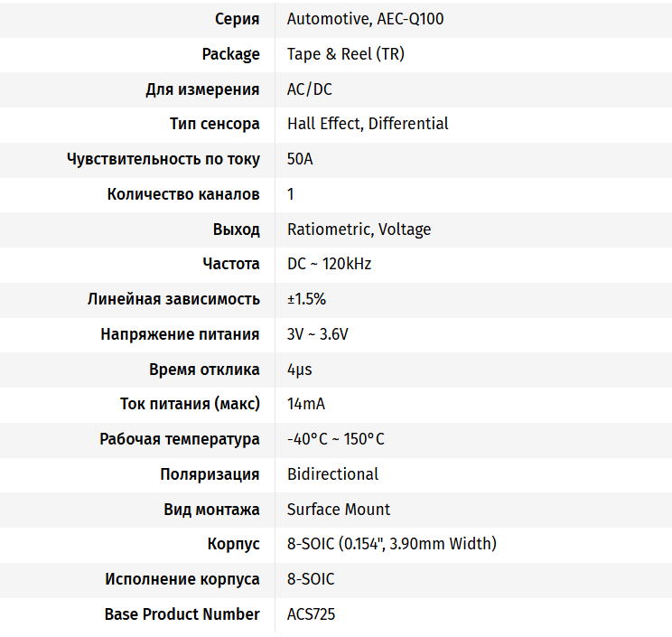Click 'Hall Effect, Differential' sensor type
The width and height of the screenshot is (672, 637).
[368, 124]
